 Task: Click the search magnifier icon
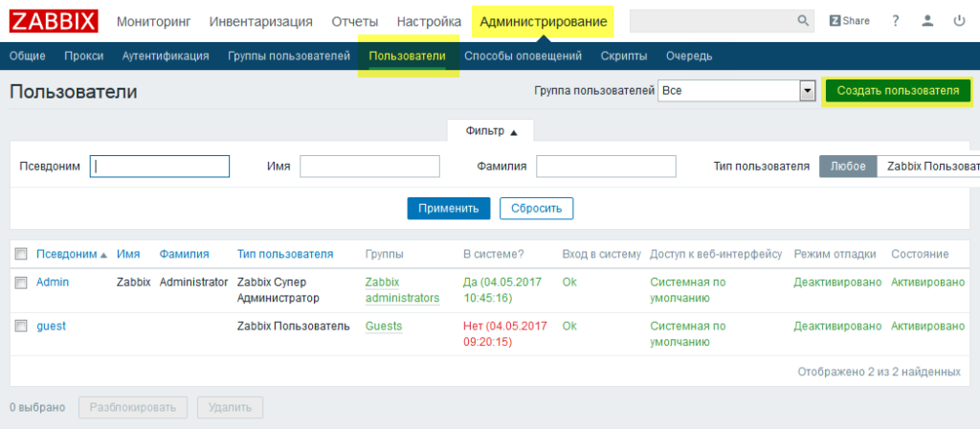point(803,21)
